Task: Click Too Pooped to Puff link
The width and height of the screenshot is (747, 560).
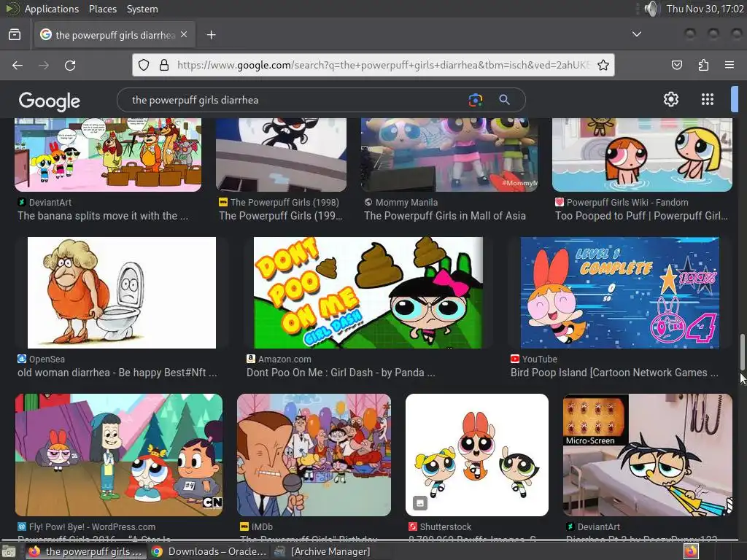Action: (642, 216)
